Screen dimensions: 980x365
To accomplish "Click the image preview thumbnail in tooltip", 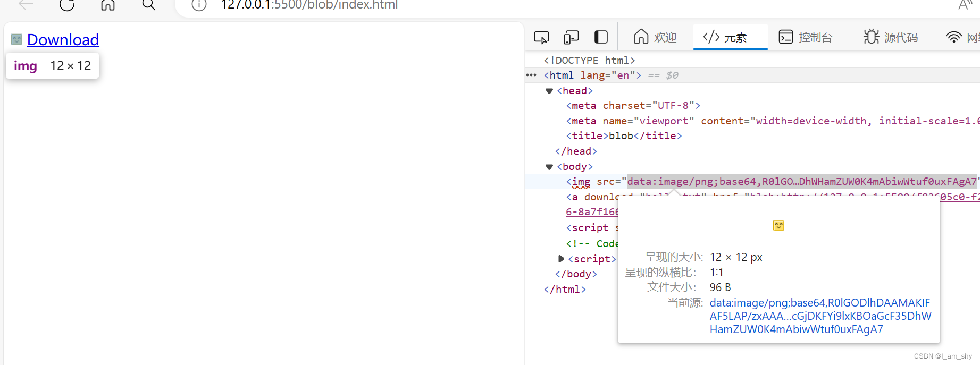I will coord(778,226).
